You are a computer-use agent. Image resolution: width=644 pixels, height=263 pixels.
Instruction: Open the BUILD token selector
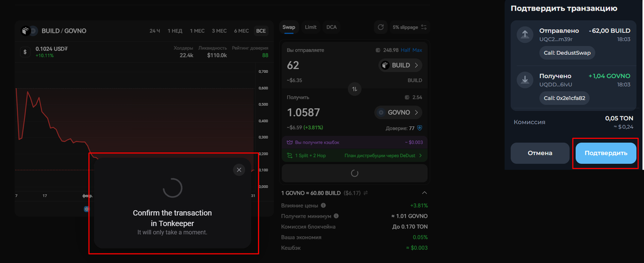click(400, 65)
